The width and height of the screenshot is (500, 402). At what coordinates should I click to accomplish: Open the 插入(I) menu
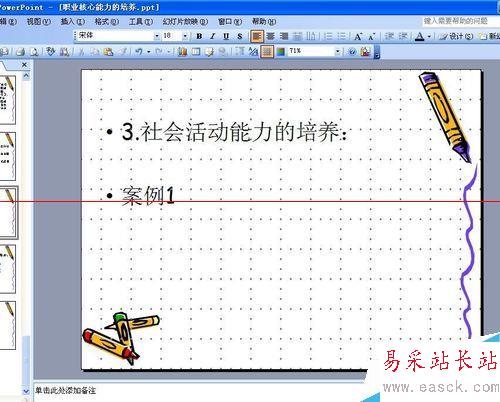coord(72,22)
